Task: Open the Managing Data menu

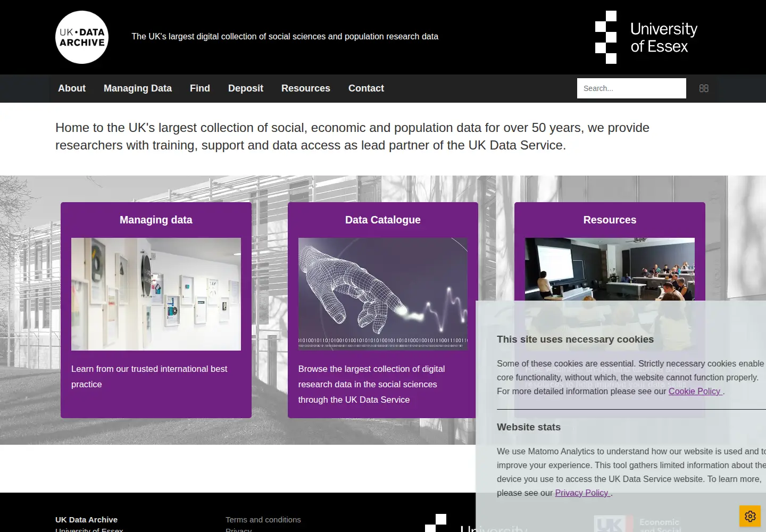Action: (x=138, y=88)
